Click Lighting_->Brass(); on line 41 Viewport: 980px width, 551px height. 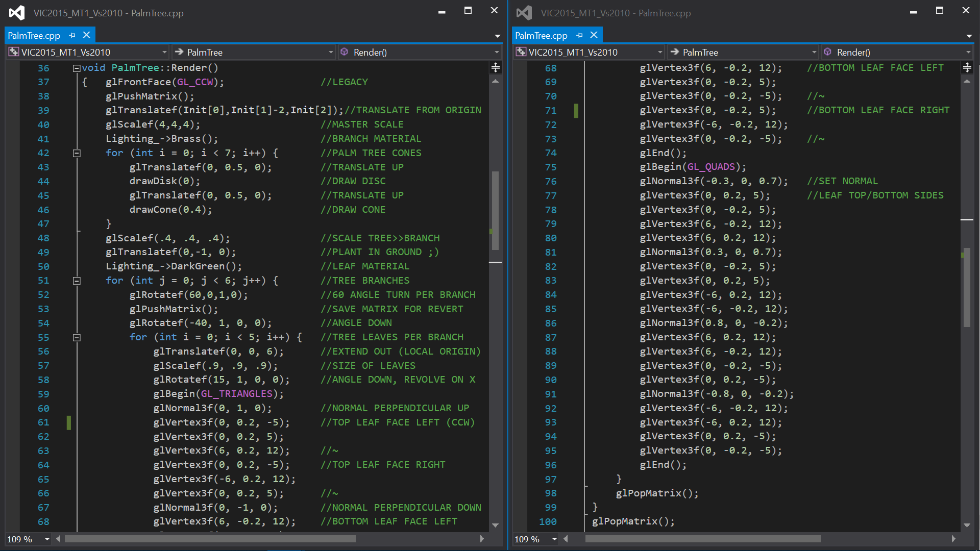coord(162,139)
